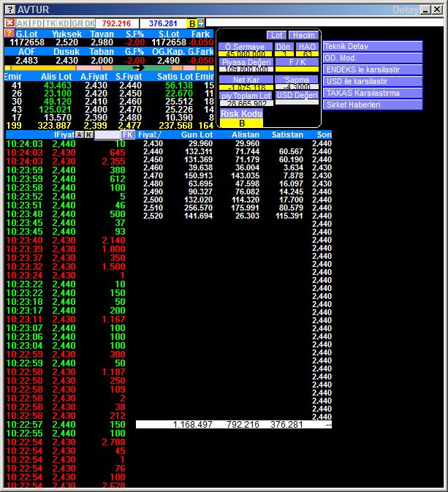Click the green arrow icon next to the yellow B
This screenshot has height=492, width=448.
coord(201,23)
